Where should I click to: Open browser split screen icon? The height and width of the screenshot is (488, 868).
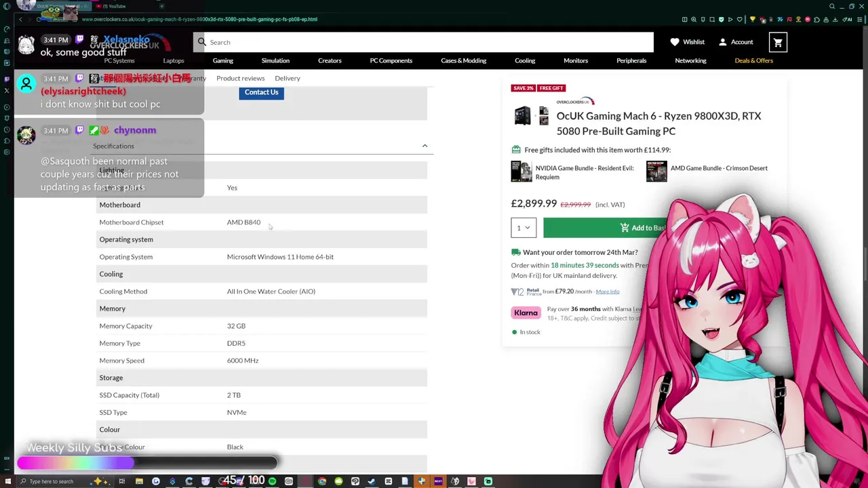(x=685, y=20)
